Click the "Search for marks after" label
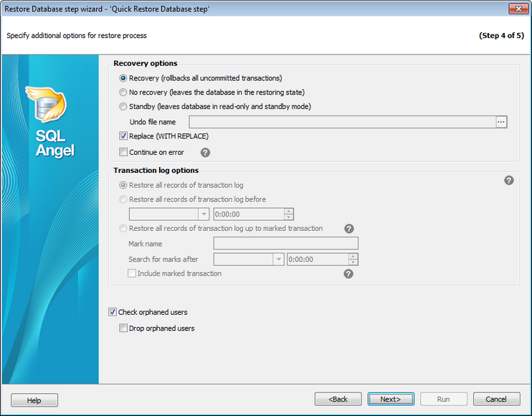 163,259
